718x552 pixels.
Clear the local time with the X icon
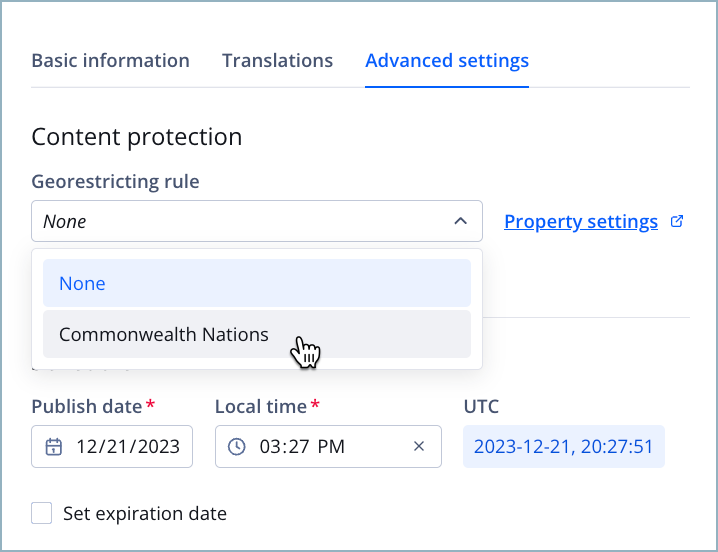[x=419, y=447]
